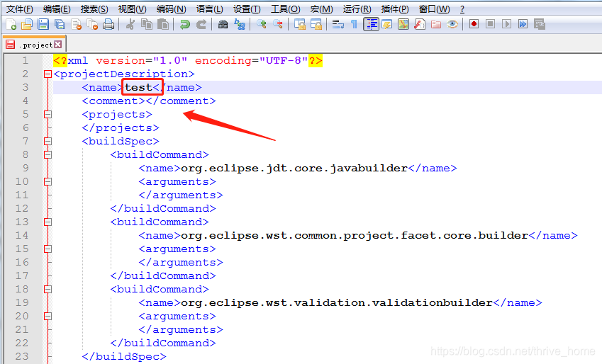Open the 工具(O) menu
Image resolution: width=602 pixels, height=364 pixels.
[x=285, y=8]
